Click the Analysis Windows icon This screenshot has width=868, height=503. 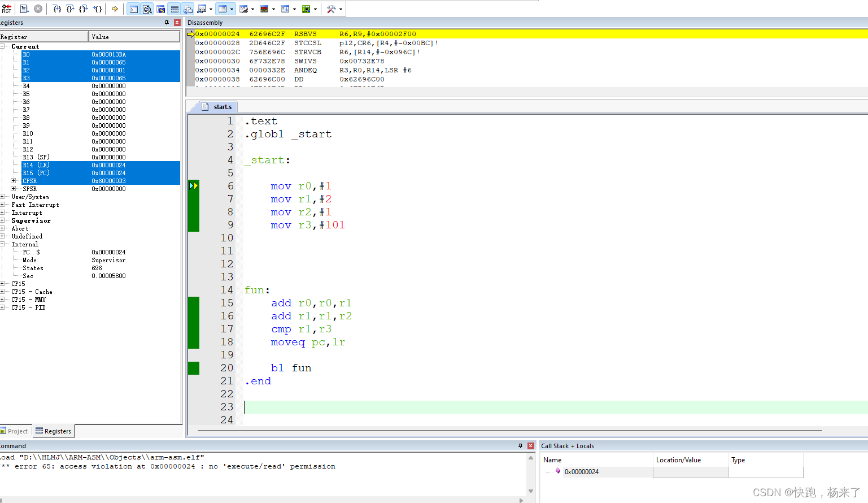point(264,9)
